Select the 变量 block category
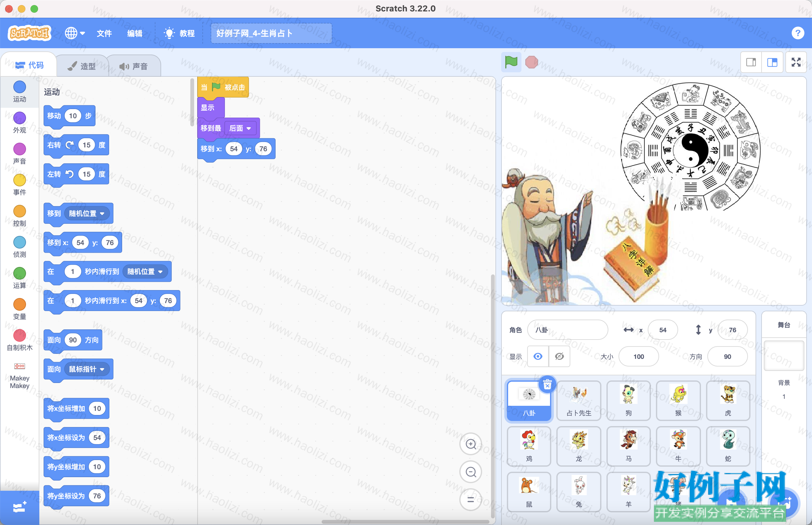Image resolution: width=812 pixels, height=525 pixels. tap(19, 309)
